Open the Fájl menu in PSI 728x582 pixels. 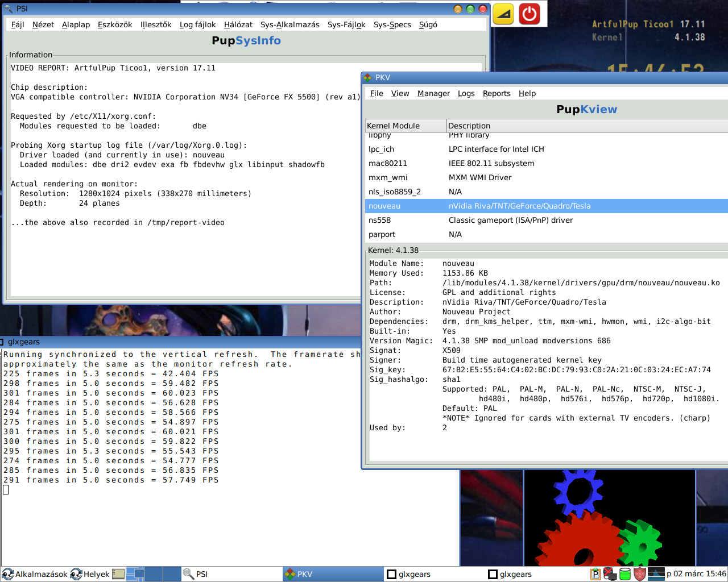coord(18,24)
